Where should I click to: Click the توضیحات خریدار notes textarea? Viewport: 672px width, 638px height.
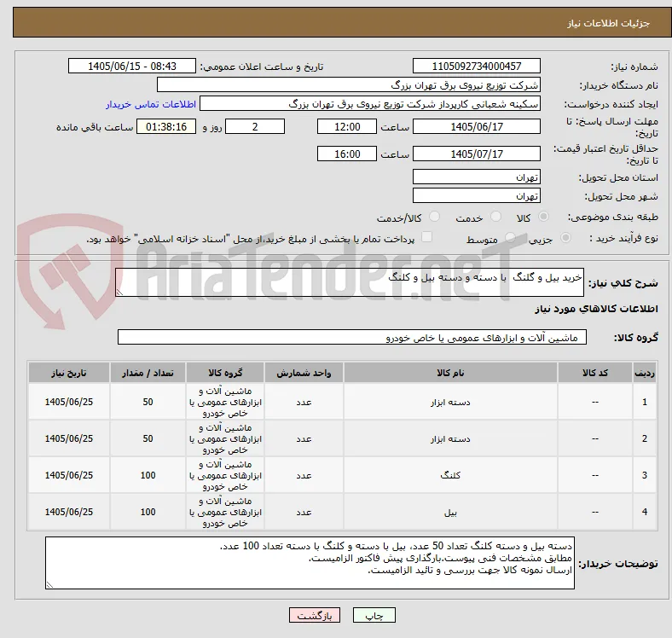pos(310,563)
